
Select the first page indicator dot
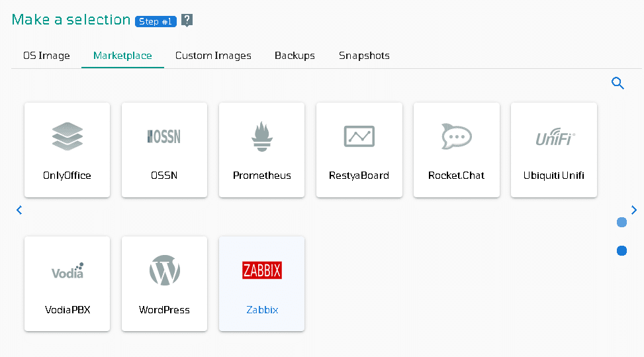coord(621,223)
